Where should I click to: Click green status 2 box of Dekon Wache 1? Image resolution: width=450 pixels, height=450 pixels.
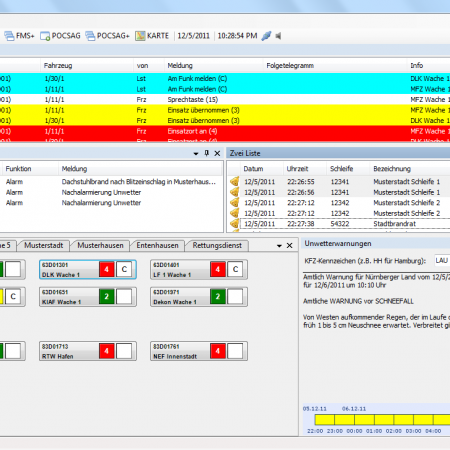click(218, 297)
